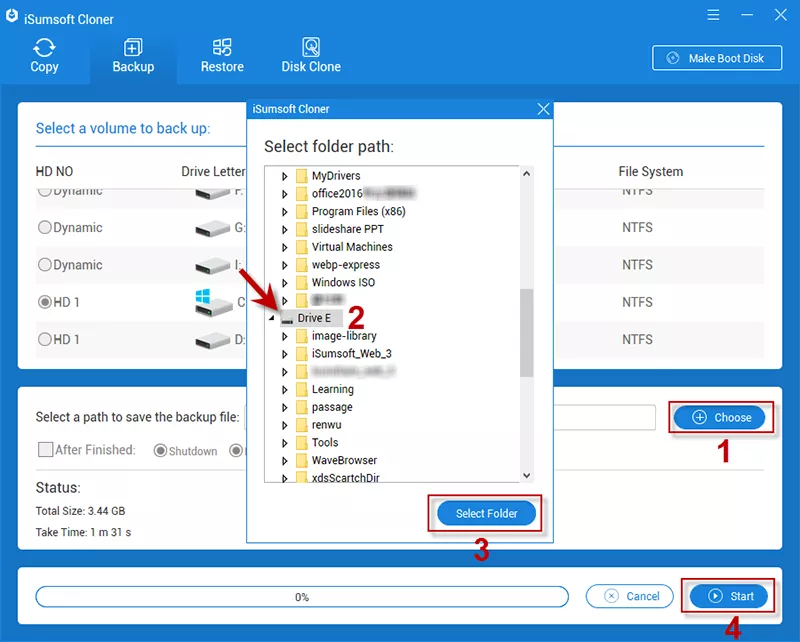Enable the After Finished checkbox
The height and width of the screenshot is (642, 800).
coord(45,450)
